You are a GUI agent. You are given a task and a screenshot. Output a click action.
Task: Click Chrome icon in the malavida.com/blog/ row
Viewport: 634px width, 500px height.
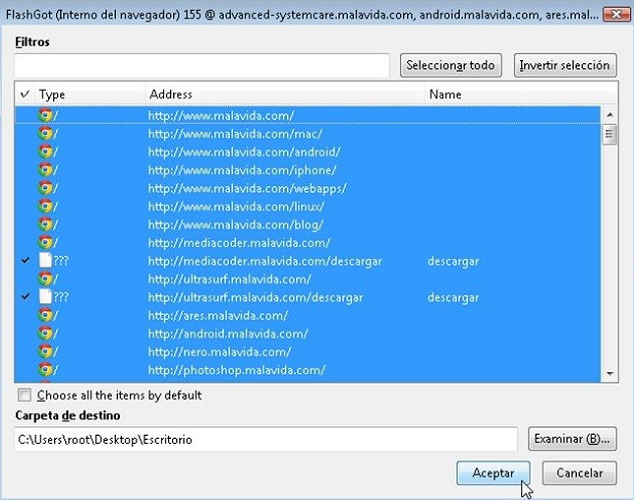[x=45, y=224]
